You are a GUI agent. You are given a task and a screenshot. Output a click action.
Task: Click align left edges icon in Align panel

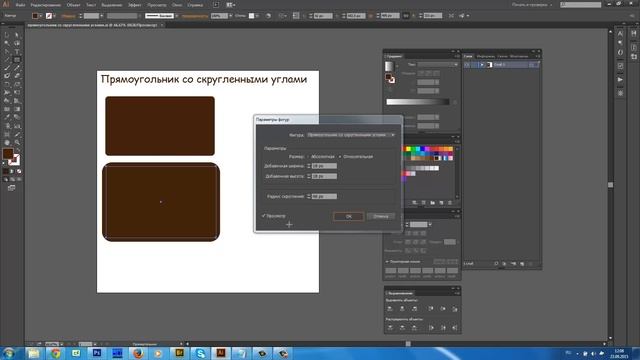[x=390, y=309]
